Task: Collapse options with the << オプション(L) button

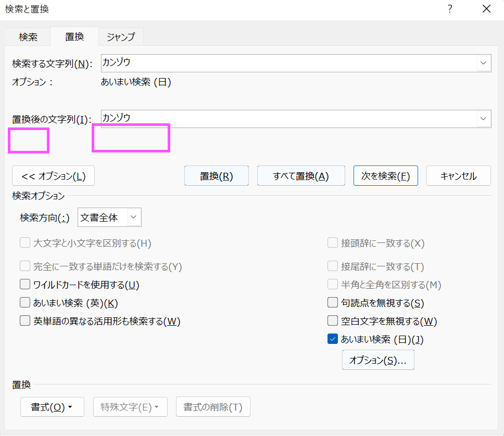Action: click(x=53, y=176)
